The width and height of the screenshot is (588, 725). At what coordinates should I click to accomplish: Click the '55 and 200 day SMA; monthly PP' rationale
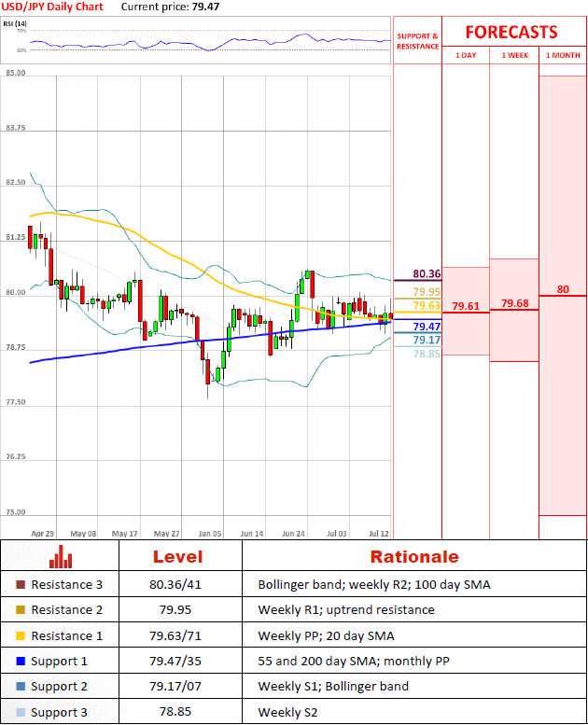(x=354, y=662)
